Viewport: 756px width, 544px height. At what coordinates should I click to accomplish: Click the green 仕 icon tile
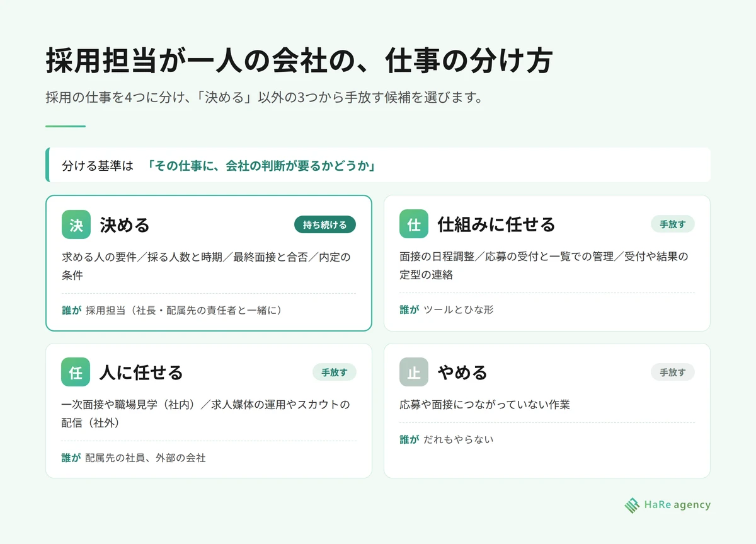pos(414,224)
